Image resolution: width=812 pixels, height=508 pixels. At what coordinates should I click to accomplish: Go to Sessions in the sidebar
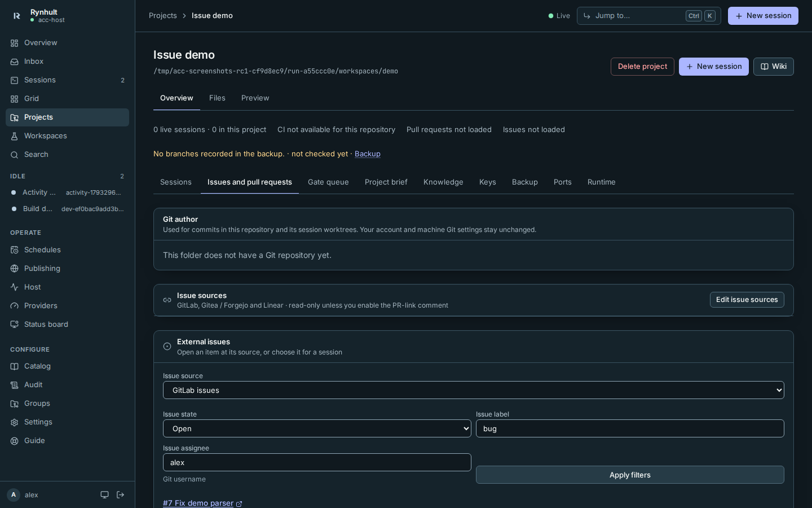[x=67, y=80]
